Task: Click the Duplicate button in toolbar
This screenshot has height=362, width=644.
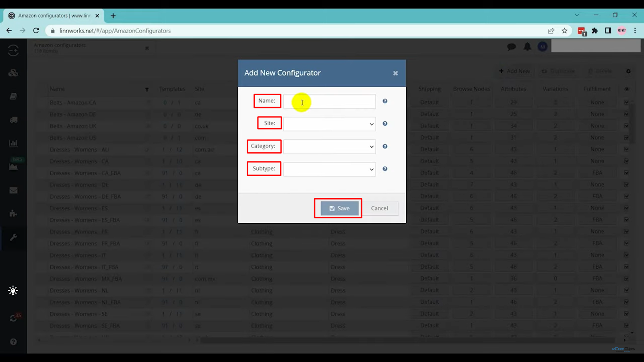Action: tap(558, 71)
